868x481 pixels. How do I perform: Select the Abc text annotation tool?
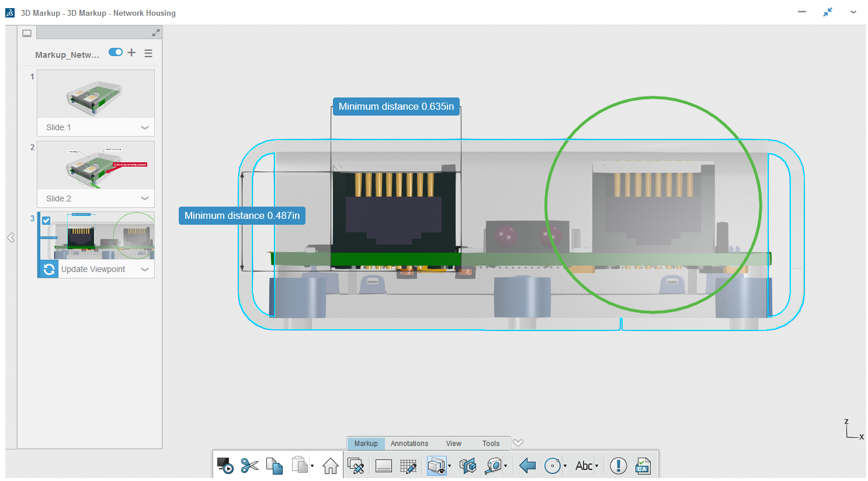pos(584,465)
